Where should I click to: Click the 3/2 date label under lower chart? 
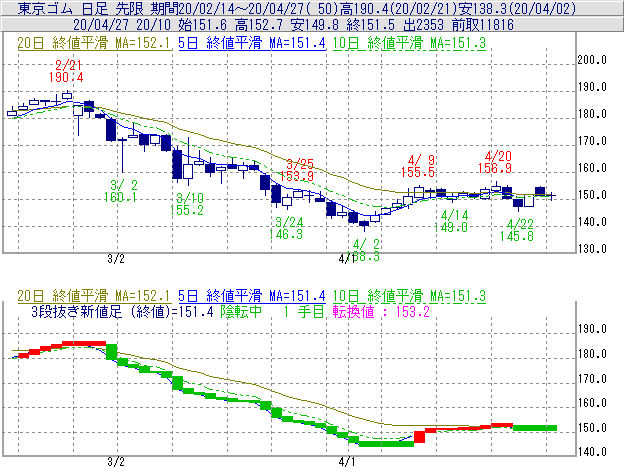pyautogui.click(x=116, y=462)
